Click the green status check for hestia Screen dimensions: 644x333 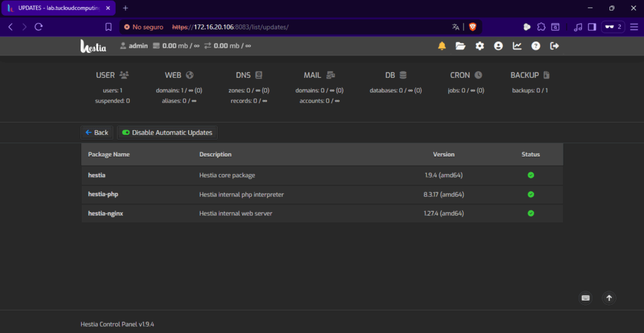point(531,175)
